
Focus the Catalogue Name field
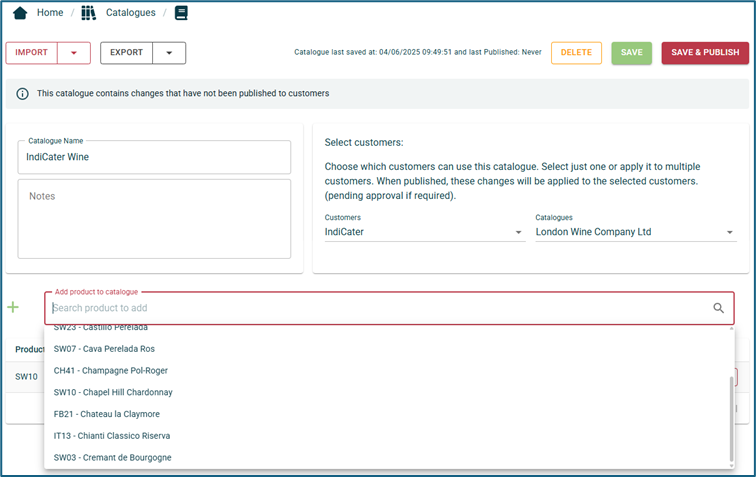[154, 157]
